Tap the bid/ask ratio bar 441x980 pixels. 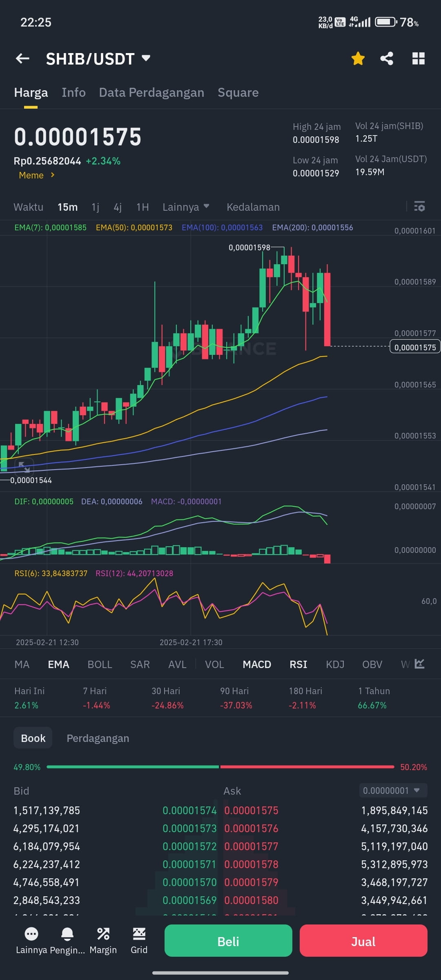pyautogui.click(x=220, y=767)
